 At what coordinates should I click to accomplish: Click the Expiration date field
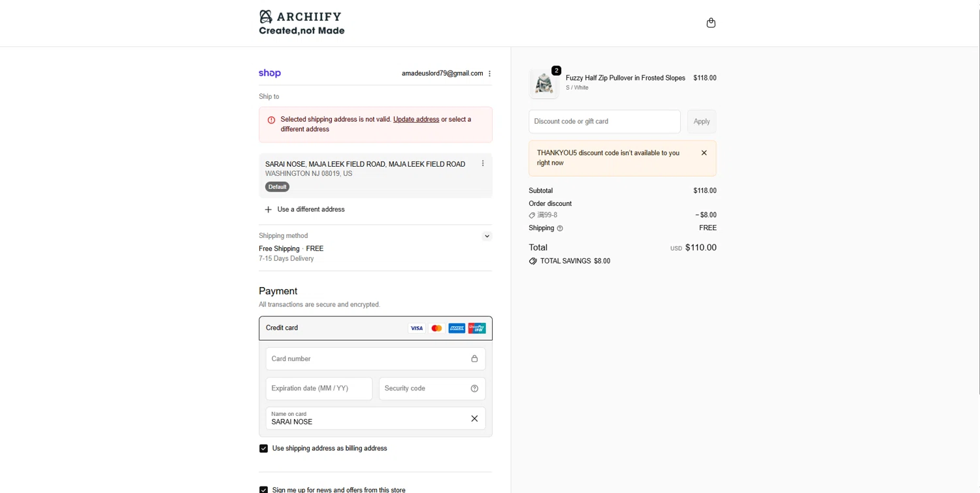319,388
